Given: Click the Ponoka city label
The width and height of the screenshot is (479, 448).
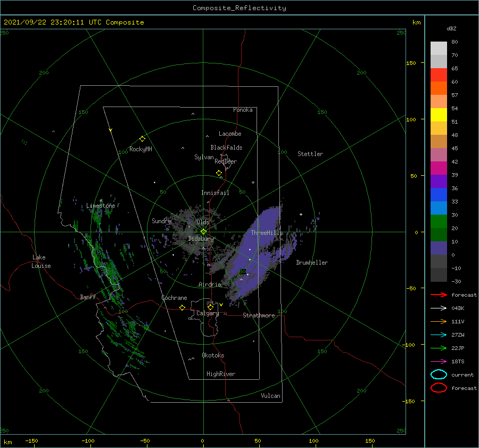Looking at the screenshot, I should (x=243, y=110).
